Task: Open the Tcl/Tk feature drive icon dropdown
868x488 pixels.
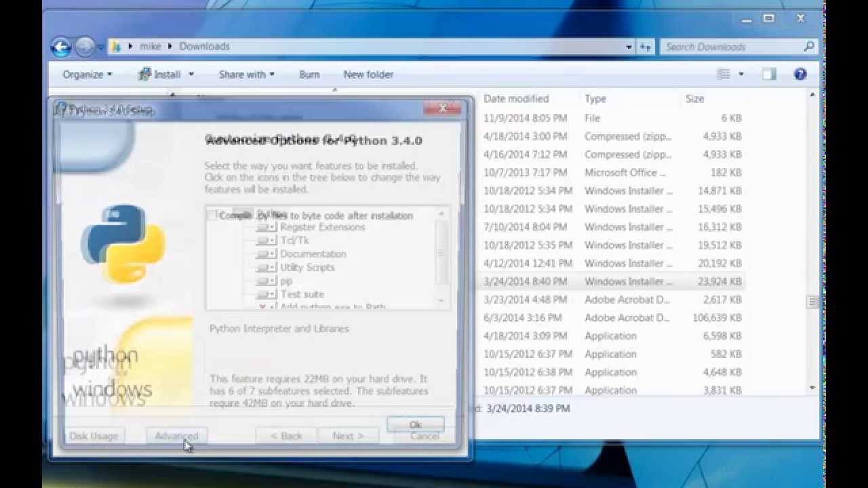Action: pos(266,241)
